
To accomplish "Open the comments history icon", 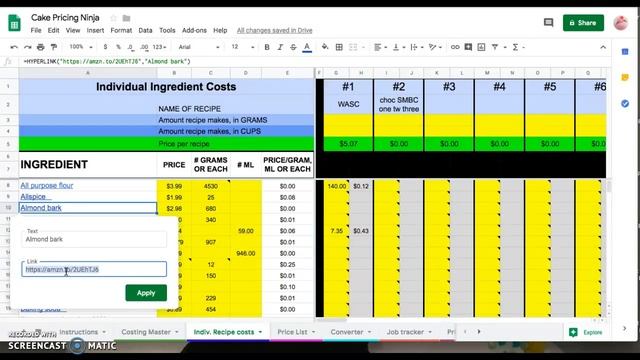I will 548,23.
